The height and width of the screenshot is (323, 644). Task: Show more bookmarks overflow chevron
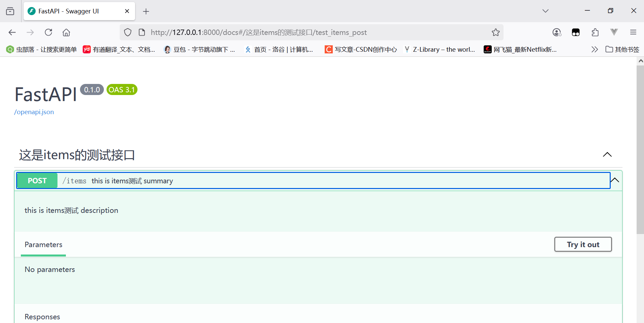point(595,49)
